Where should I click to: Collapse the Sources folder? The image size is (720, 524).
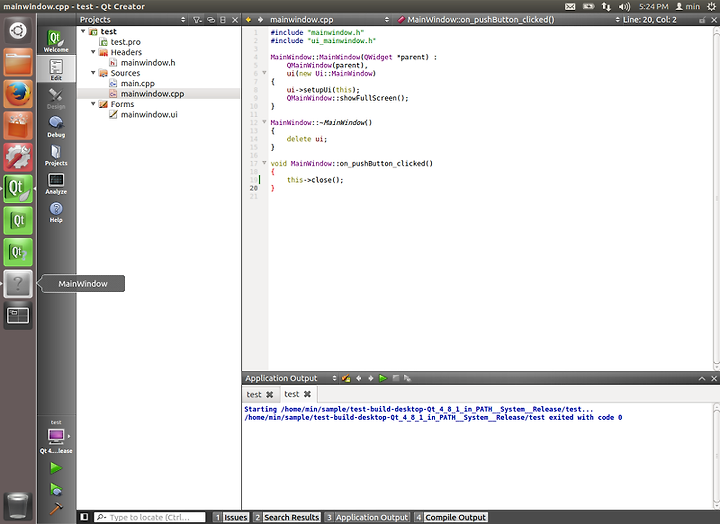[x=93, y=73]
